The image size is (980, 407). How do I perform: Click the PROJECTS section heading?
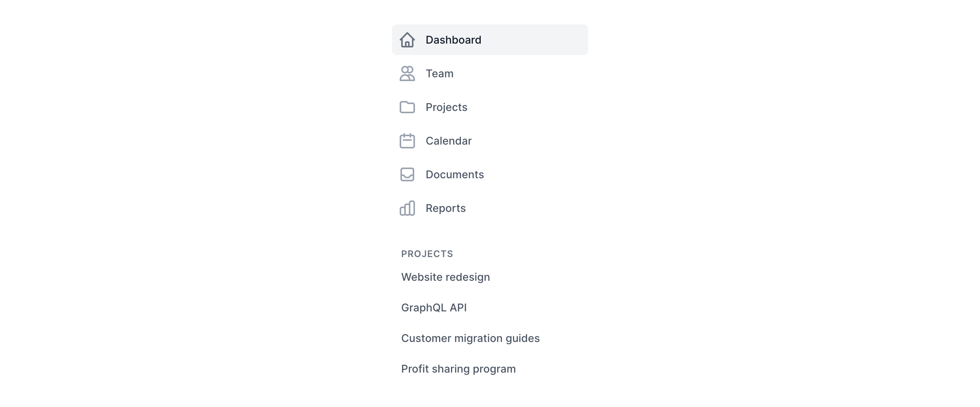[x=427, y=254]
